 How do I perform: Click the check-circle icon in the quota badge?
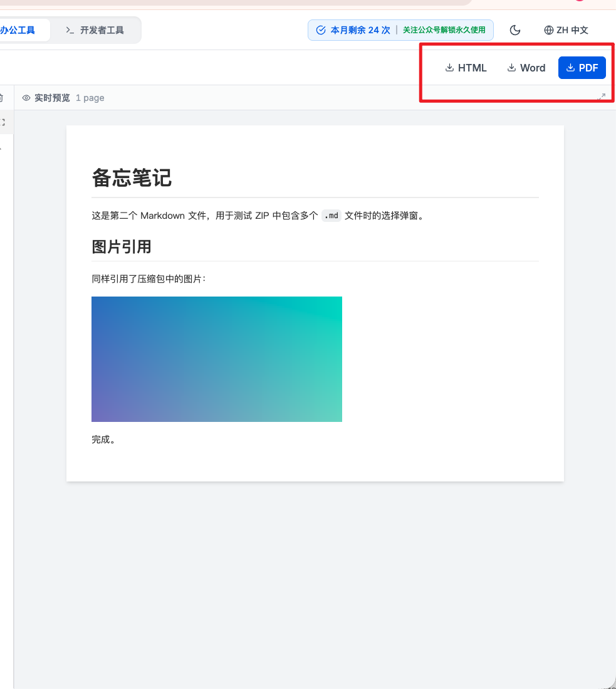coord(321,29)
